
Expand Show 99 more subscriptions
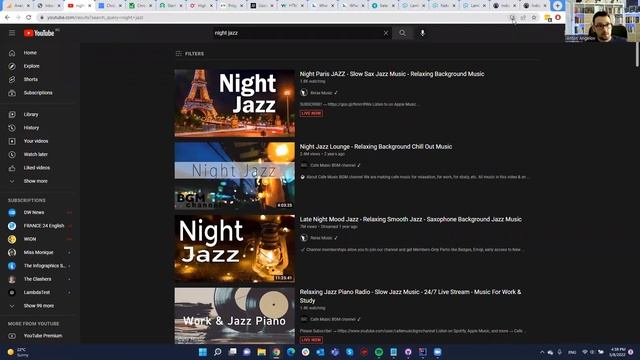click(40, 306)
